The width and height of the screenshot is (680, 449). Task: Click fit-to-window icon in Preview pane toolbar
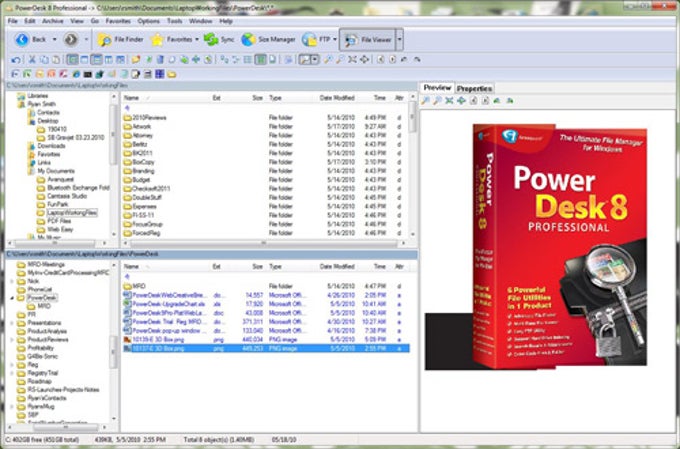(449, 101)
